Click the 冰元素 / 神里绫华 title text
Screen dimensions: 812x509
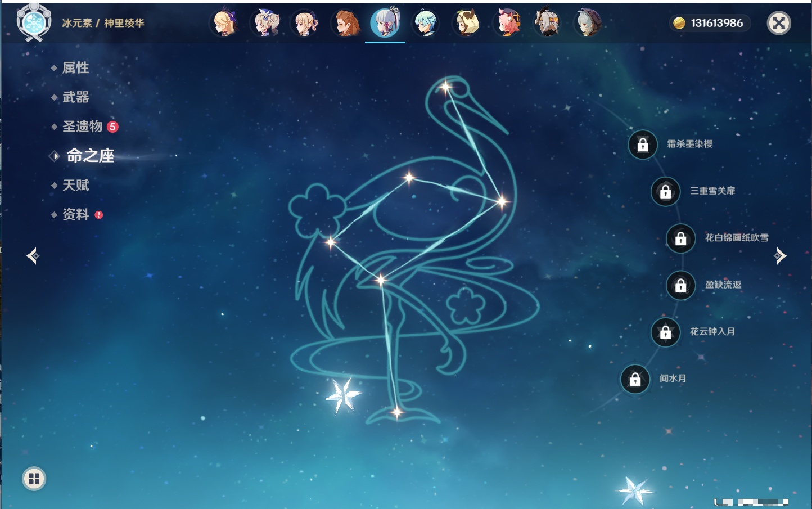[x=103, y=23]
